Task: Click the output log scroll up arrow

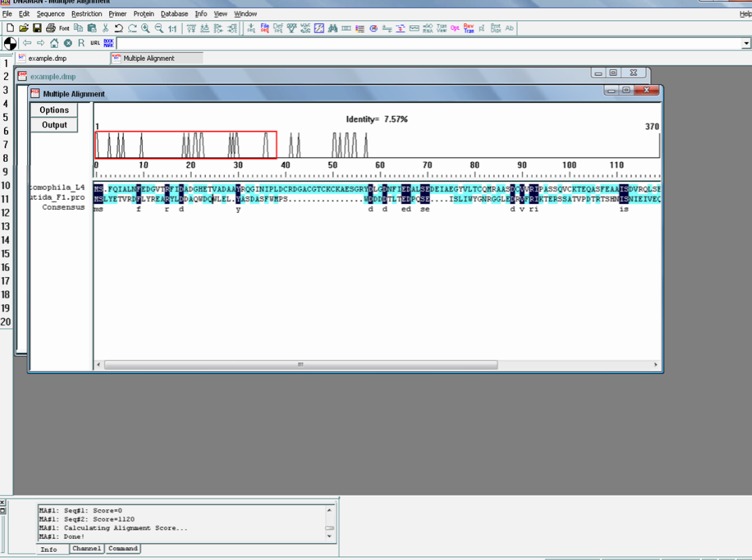Action: (329, 510)
